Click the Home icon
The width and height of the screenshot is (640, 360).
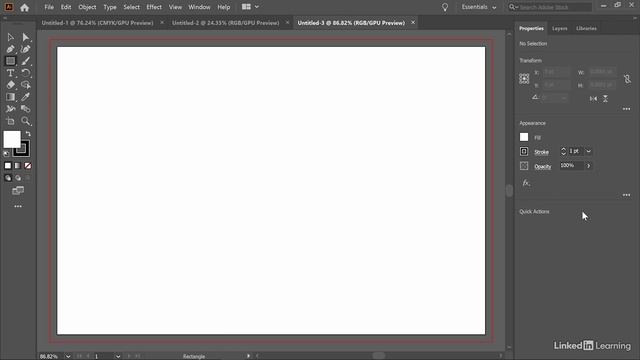(24, 7)
